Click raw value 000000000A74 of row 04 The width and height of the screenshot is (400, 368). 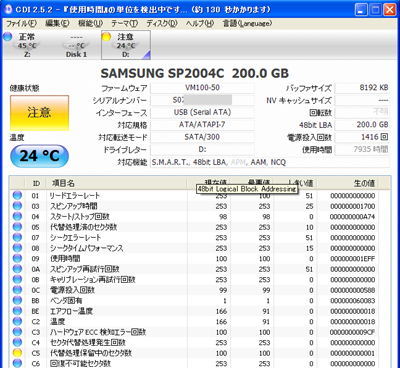(353, 217)
